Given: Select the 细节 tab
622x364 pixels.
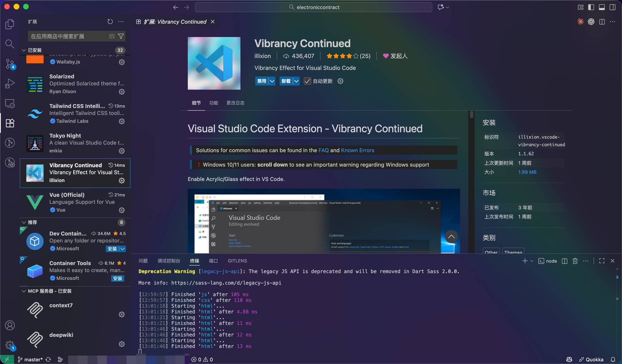Looking at the screenshot, I should tap(196, 103).
